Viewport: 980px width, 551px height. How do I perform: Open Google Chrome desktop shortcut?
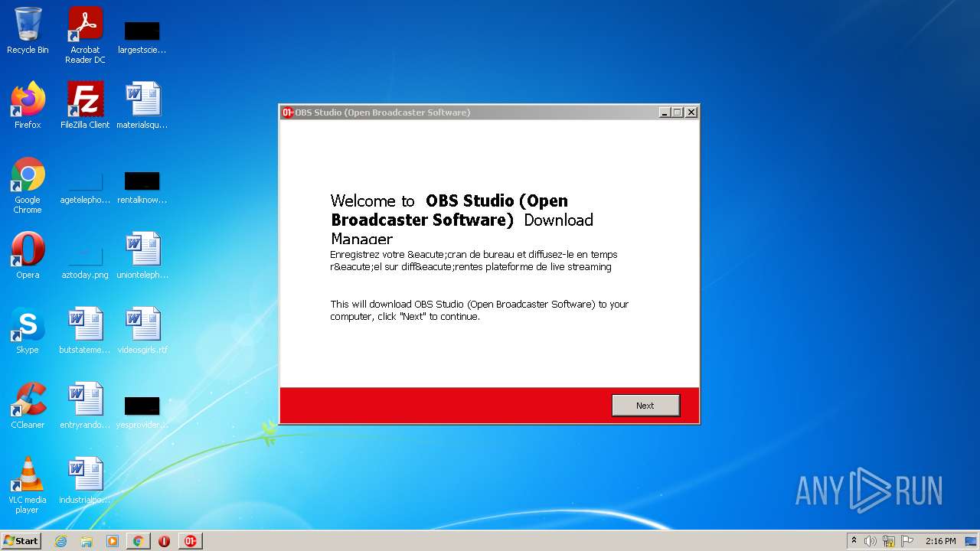28,185
